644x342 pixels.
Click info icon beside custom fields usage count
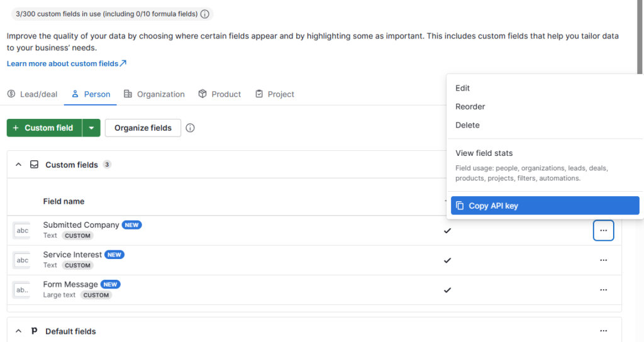point(204,14)
